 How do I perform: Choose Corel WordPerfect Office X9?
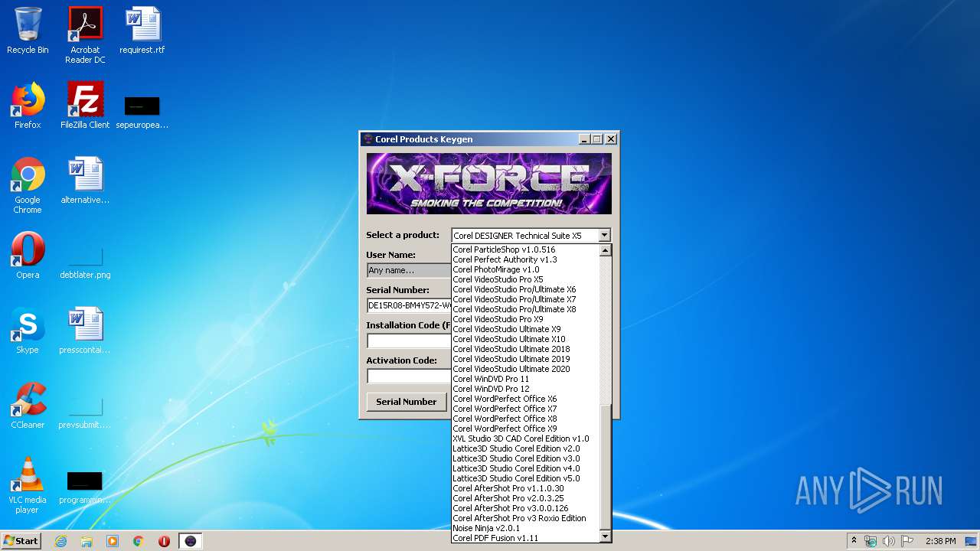click(x=525, y=429)
